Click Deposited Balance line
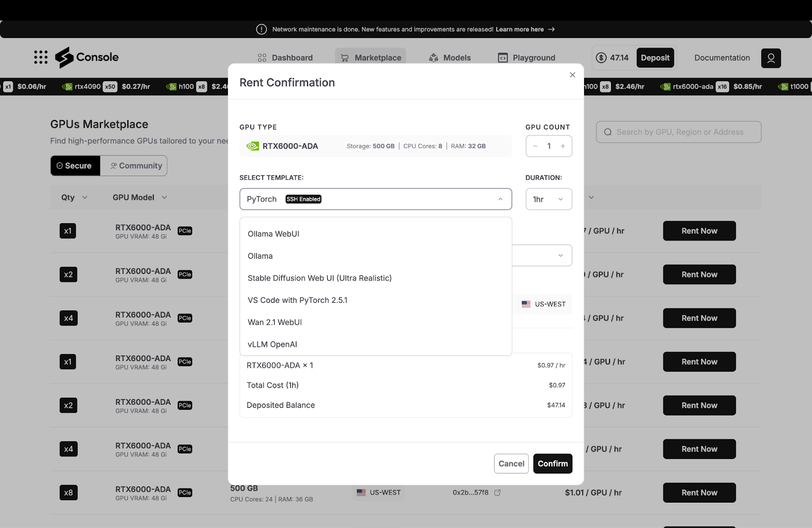 pyautogui.click(x=405, y=405)
